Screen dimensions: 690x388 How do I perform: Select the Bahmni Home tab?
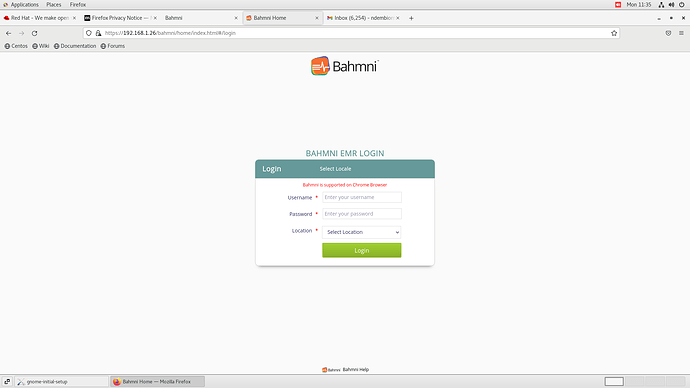point(283,18)
